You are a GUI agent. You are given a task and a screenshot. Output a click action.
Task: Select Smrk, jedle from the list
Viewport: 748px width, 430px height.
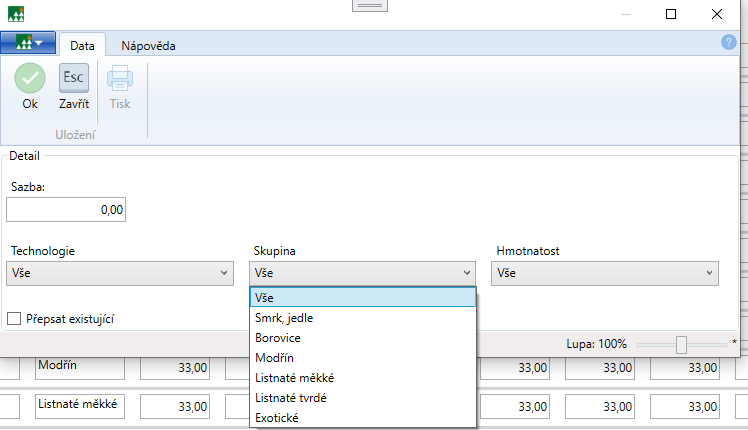tap(285, 318)
